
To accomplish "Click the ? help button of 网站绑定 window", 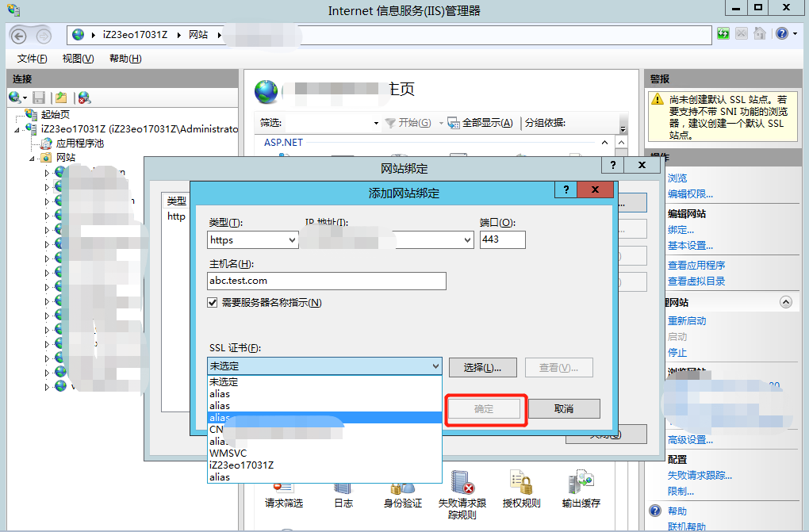I will [613, 165].
